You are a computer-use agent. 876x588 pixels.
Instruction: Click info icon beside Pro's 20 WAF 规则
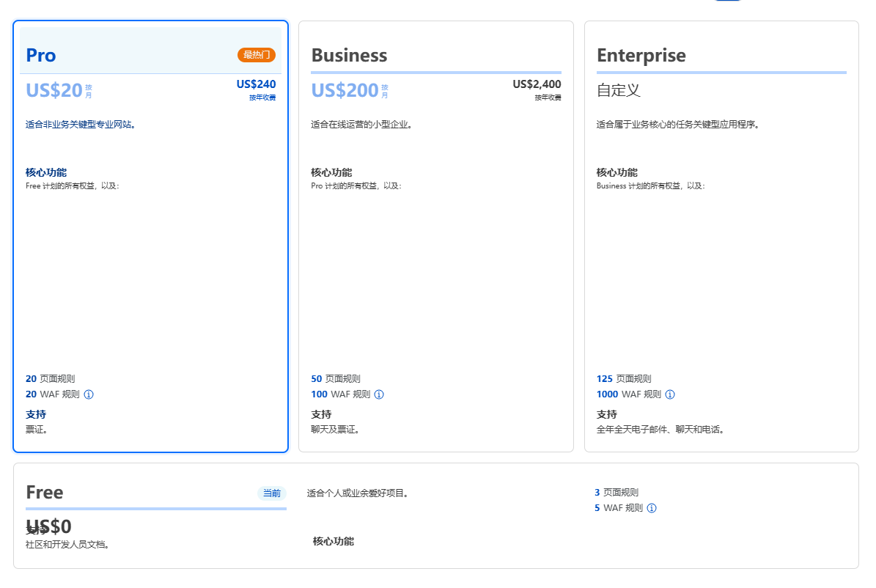tap(89, 394)
